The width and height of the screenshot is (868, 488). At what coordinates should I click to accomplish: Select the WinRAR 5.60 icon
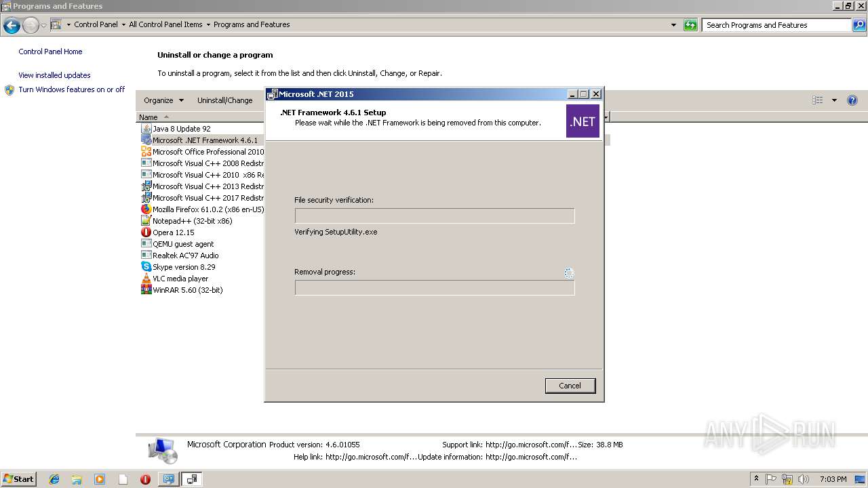146,290
